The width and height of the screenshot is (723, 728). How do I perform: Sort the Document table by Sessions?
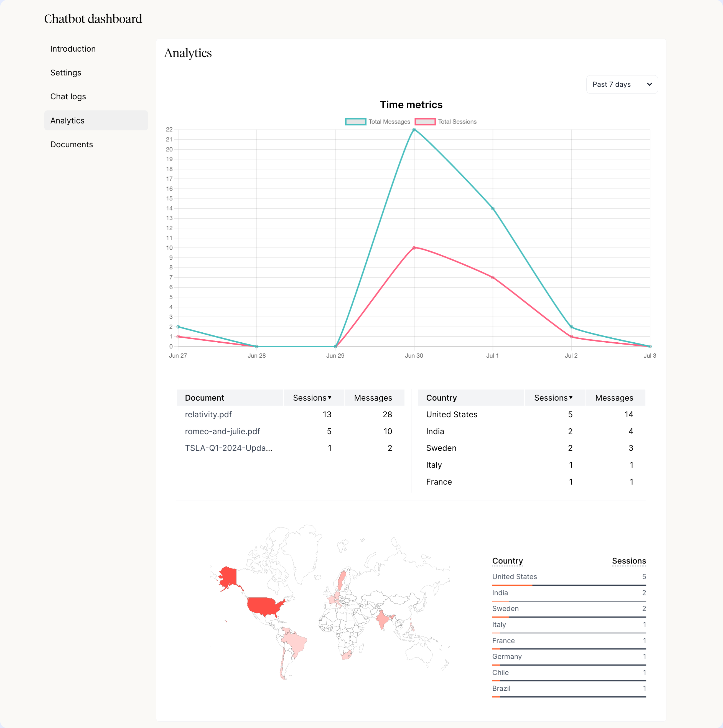pyautogui.click(x=312, y=398)
